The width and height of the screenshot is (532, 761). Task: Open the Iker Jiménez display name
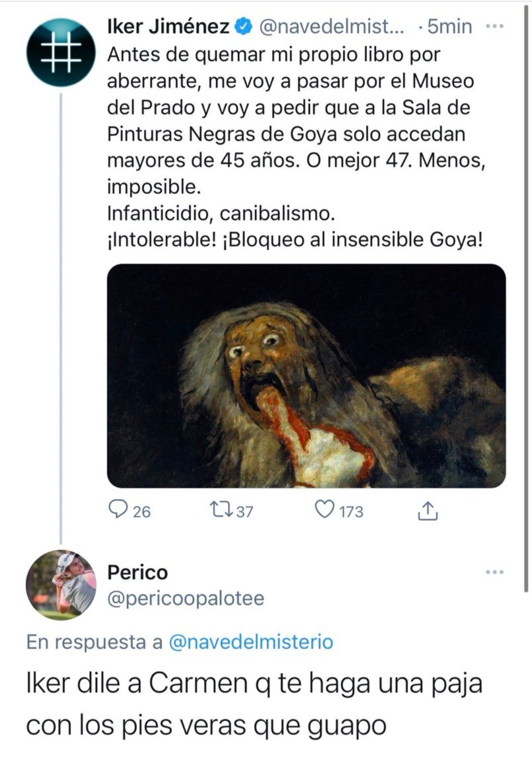(168, 27)
